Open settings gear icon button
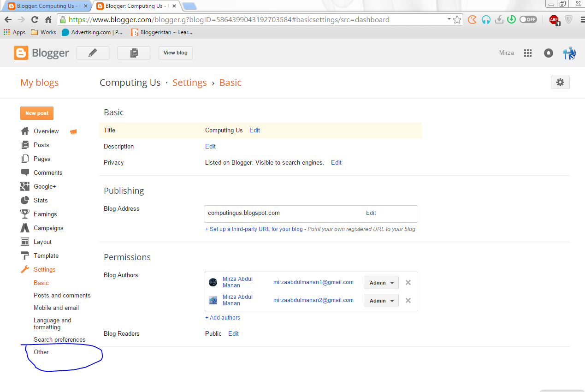The height and width of the screenshot is (392, 585). click(560, 82)
